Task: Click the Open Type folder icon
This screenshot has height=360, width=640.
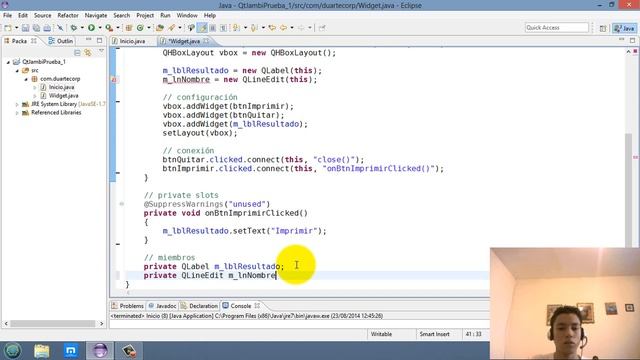Action: tap(160, 28)
